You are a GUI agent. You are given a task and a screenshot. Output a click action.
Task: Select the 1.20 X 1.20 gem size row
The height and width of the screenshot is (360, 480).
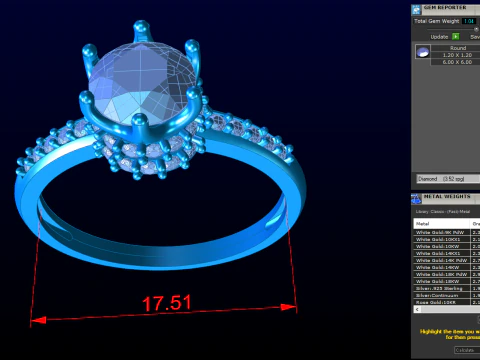click(x=456, y=55)
